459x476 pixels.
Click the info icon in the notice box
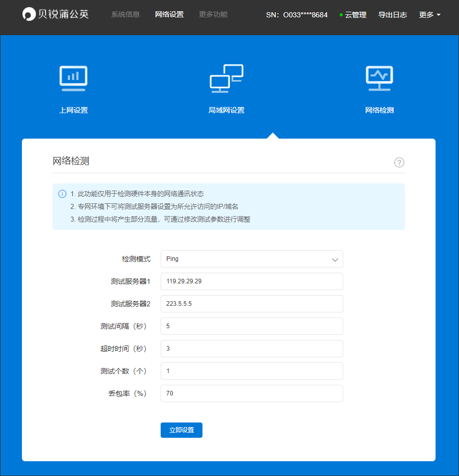(62, 194)
